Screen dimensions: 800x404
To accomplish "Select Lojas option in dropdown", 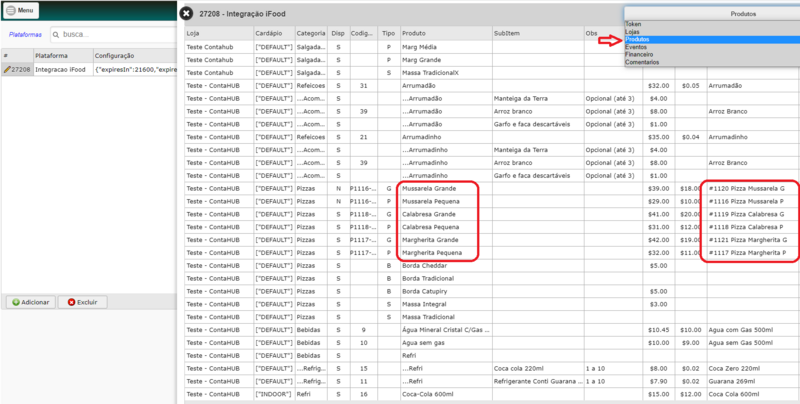I will (712, 32).
